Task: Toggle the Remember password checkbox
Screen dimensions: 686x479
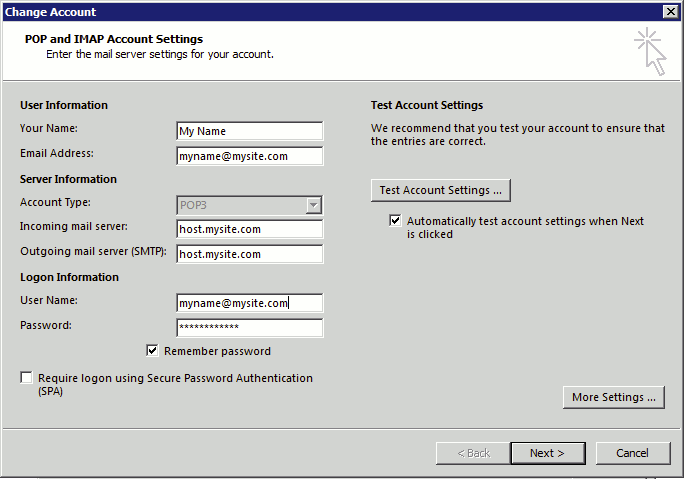Action: 153,351
